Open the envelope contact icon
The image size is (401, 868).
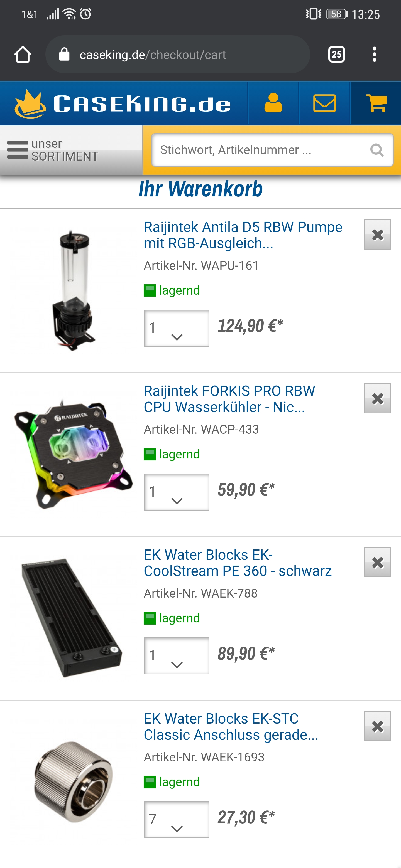pyautogui.click(x=324, y=103)
